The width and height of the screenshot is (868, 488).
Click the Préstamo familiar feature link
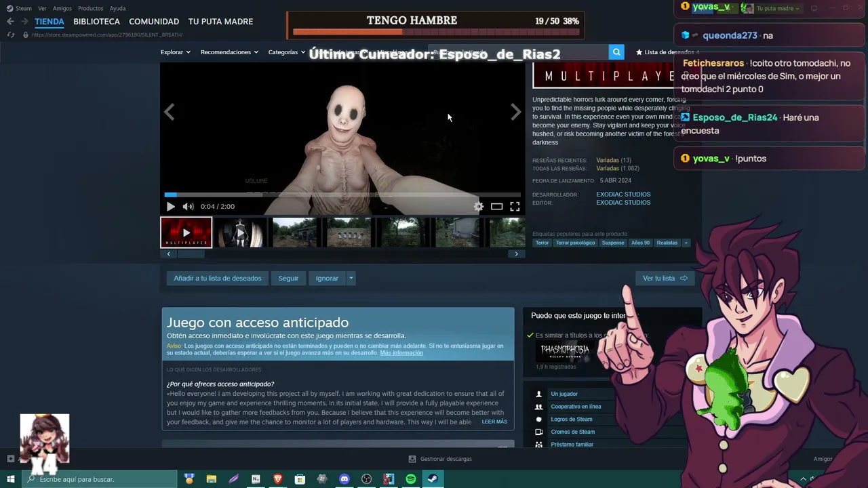pos(572,445)
